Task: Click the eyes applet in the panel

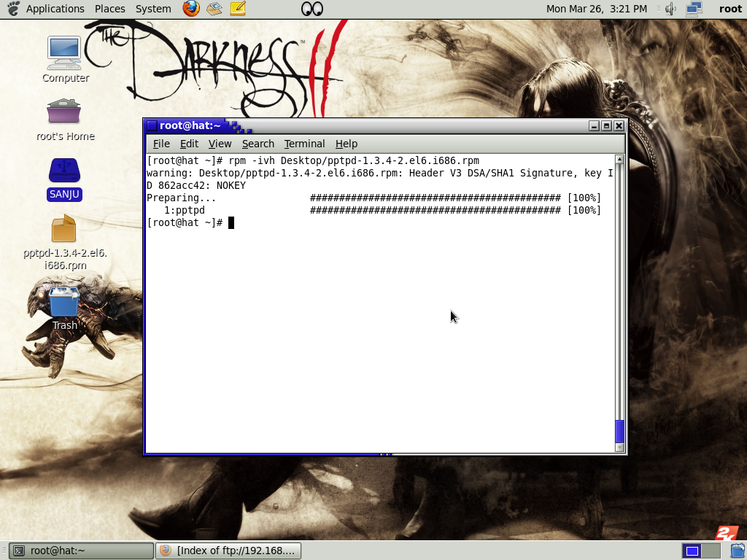Action: (312, 9)
